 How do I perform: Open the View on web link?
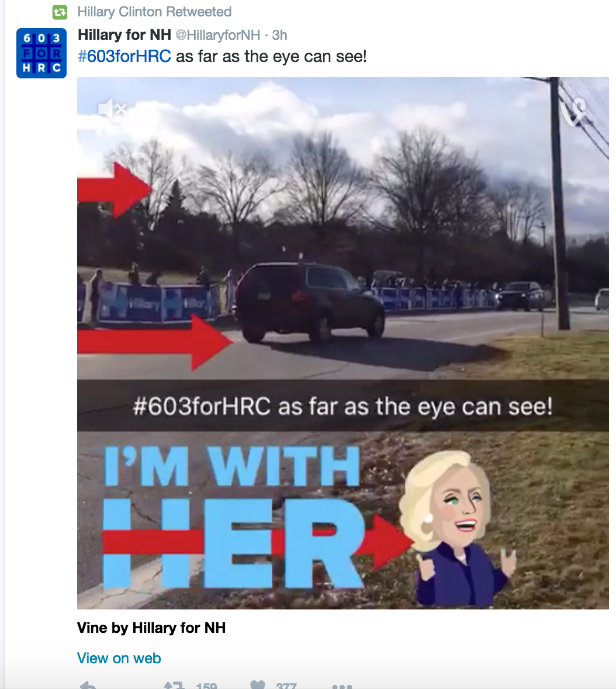click(x=119, y=658)
